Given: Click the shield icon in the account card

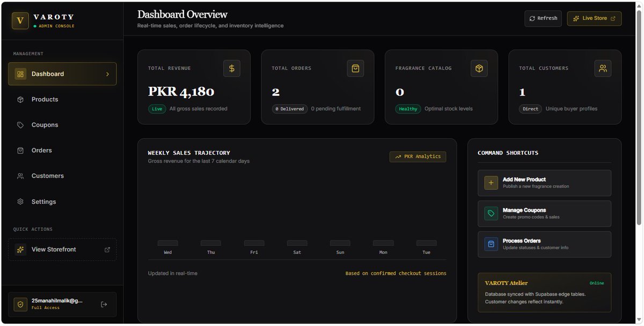Looking at the screenshot, I should 20,305.
